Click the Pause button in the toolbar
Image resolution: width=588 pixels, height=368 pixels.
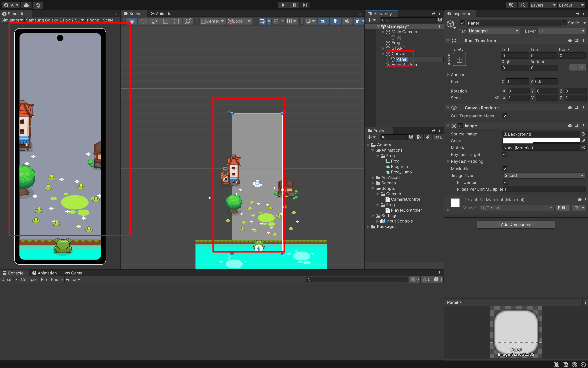(294, 5)
